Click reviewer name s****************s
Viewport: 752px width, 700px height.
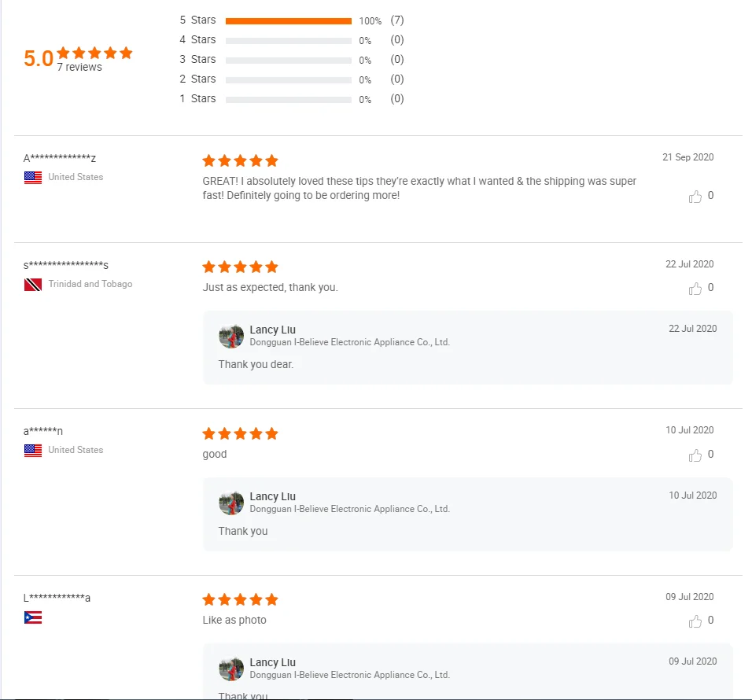(x=66, y=265)
